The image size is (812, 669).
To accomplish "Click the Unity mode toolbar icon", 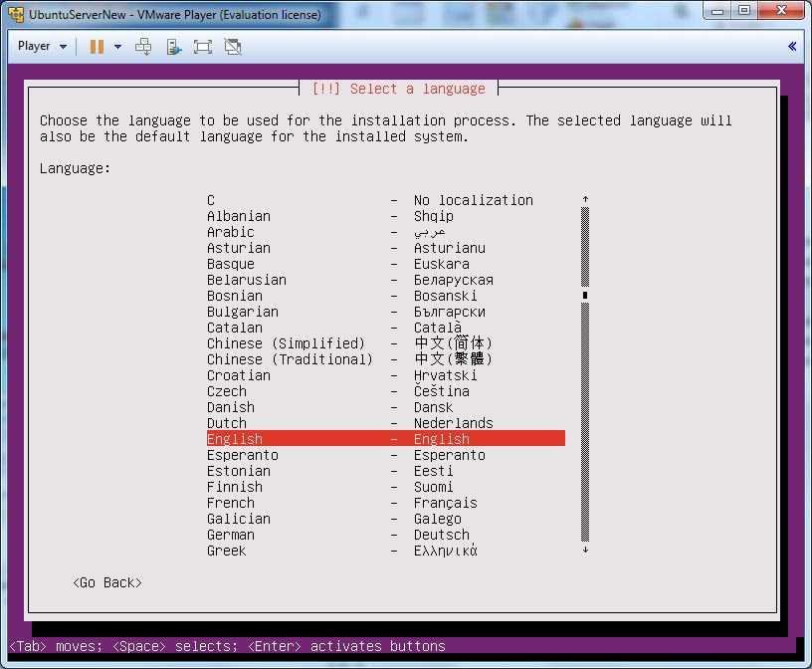I will click(233, 47).
